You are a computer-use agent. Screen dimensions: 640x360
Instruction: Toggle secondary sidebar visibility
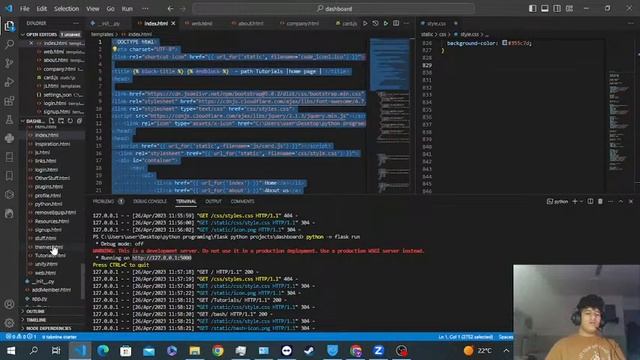pyautogui.click(x=557, y=8)
